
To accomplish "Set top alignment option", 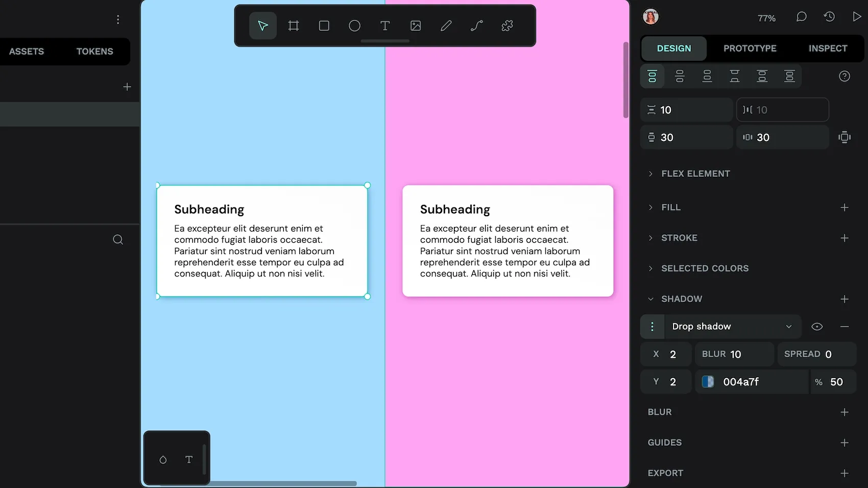I will [x=653, y=77].
